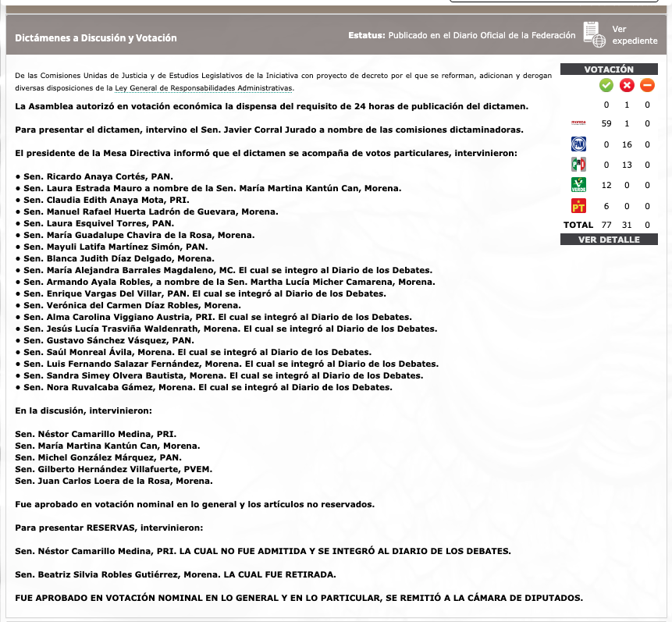Click the PRI party logo
The width and height of the screenshot is (672, 622).
[578, 165]
